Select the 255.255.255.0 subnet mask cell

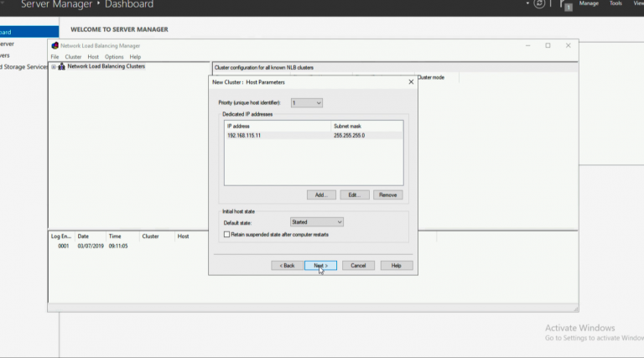click(349, 136)
